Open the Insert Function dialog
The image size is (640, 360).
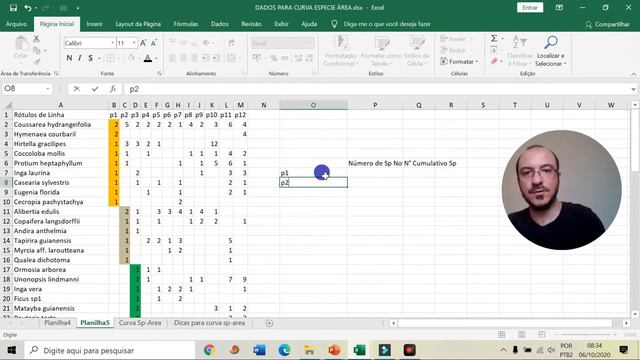113,89
